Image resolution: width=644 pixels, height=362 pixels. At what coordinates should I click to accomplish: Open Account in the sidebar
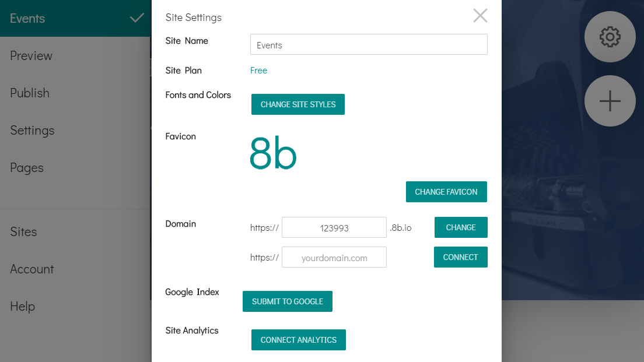(x=32, y=269)
